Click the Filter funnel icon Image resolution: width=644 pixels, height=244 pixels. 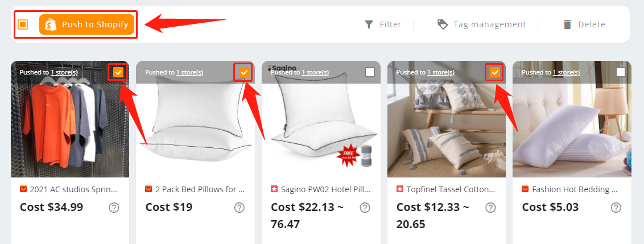pyautogui.click(x=369, y=24)
